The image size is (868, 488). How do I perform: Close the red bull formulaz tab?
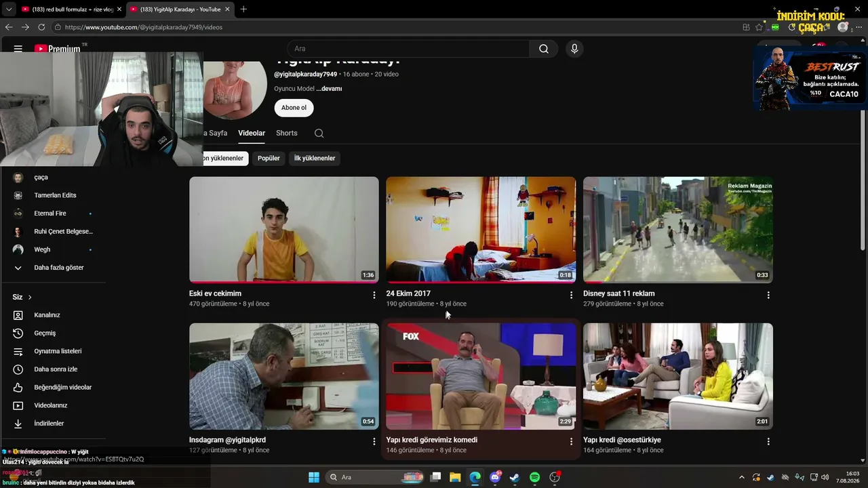[x=119, y=9]
